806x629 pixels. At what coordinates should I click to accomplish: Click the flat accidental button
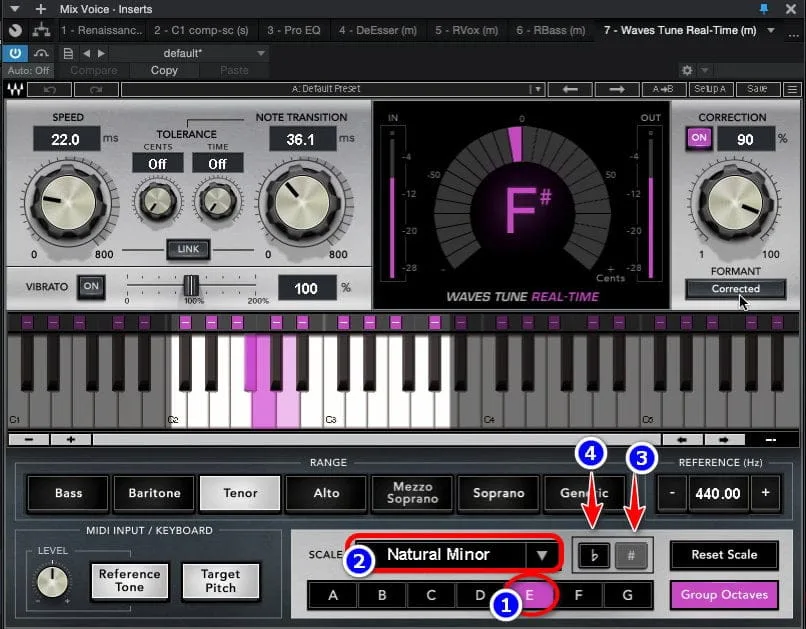click(594, 556)
